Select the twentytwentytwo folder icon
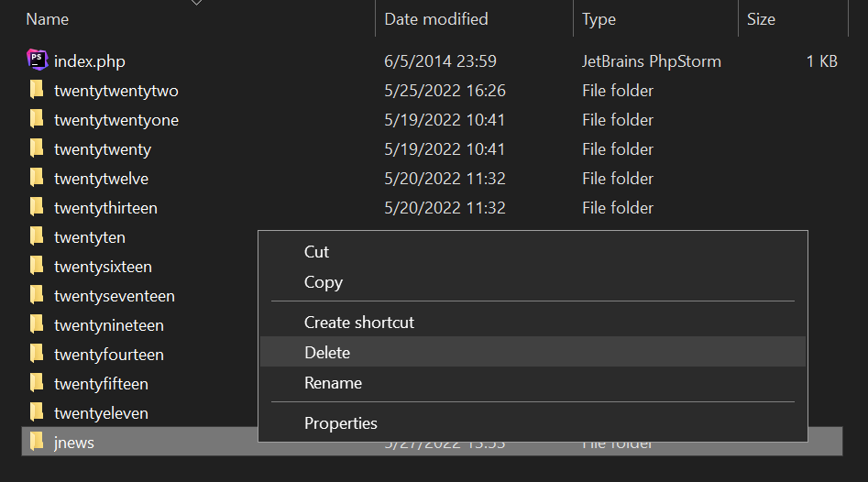868x482 pixels. click(x=37, y=90)
